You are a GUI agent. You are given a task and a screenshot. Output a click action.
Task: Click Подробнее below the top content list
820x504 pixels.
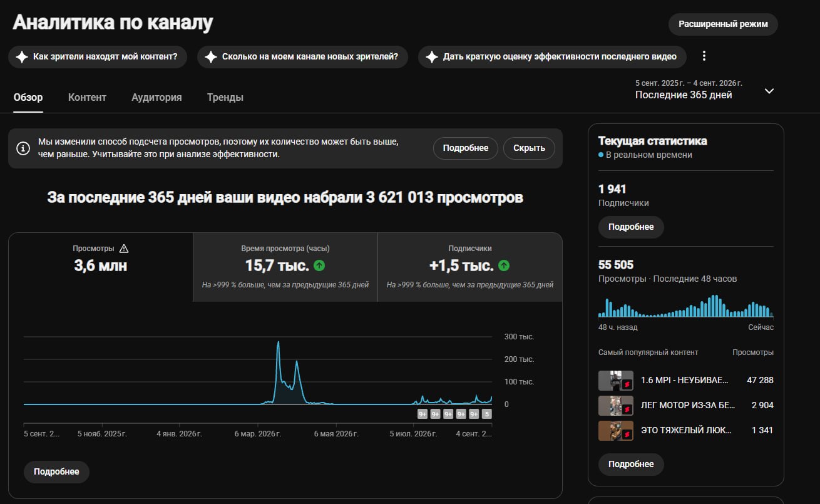631,465
